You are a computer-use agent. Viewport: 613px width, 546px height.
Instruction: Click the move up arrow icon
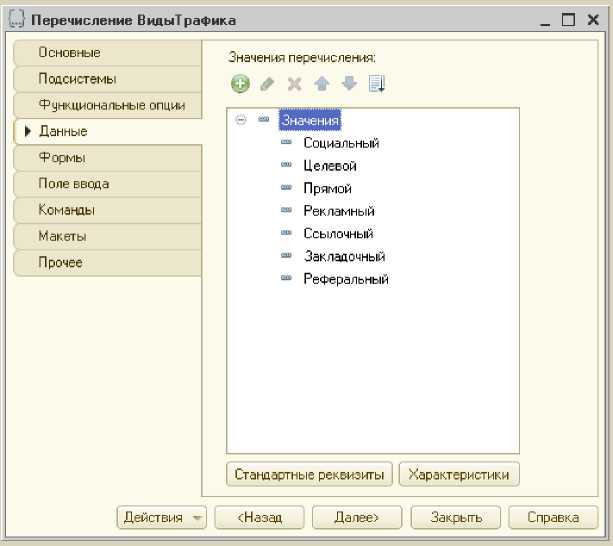pyautogui.click(x=322, y=84)
